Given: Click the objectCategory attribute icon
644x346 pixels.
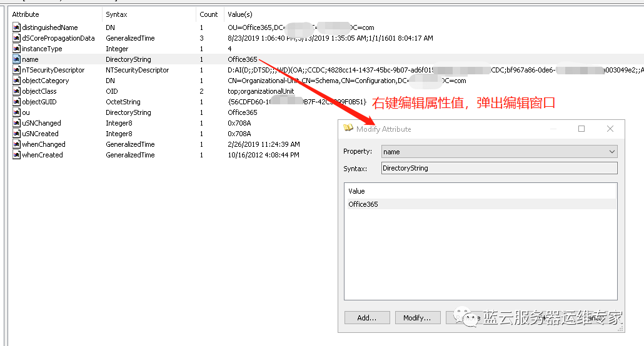Looking at the screenshot, I should click(x=16, y=81).
